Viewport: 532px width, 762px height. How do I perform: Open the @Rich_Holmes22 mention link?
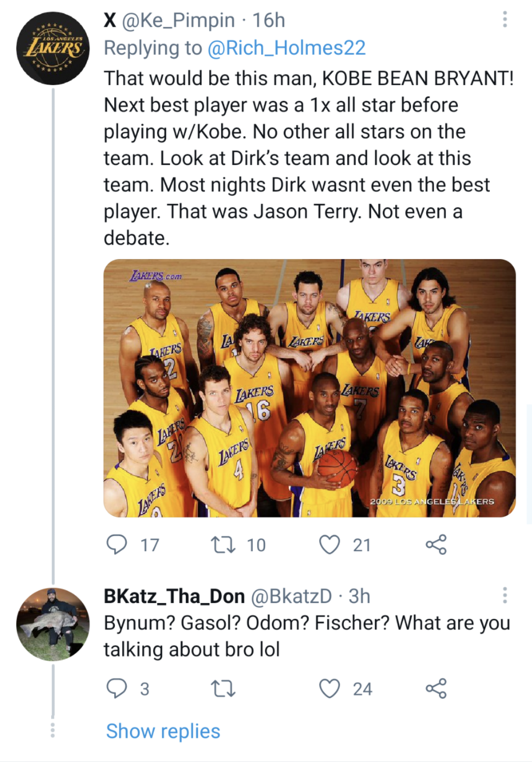click(x=286, y=48)
